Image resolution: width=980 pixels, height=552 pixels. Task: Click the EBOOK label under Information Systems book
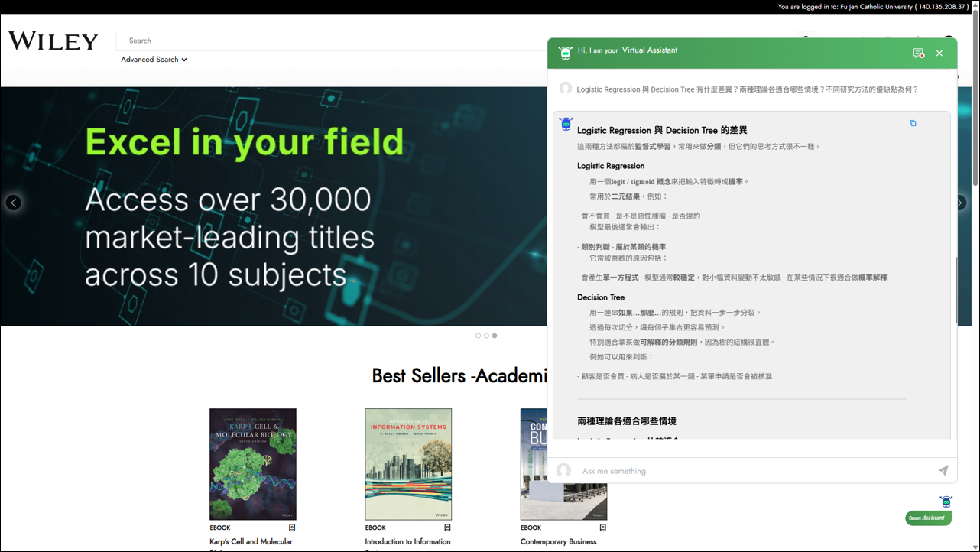coord(375,528)
